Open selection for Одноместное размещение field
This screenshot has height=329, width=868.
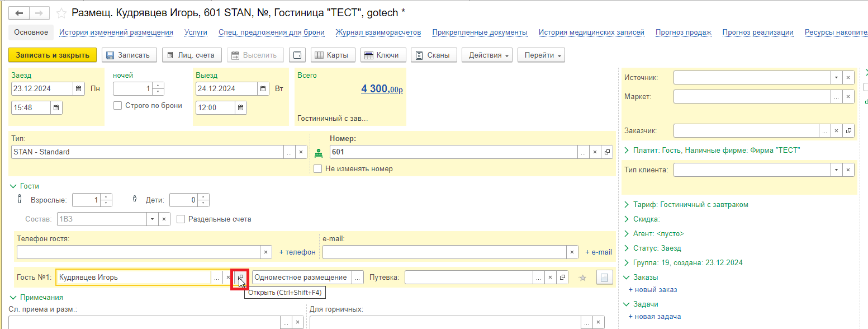tap(358, 277)
